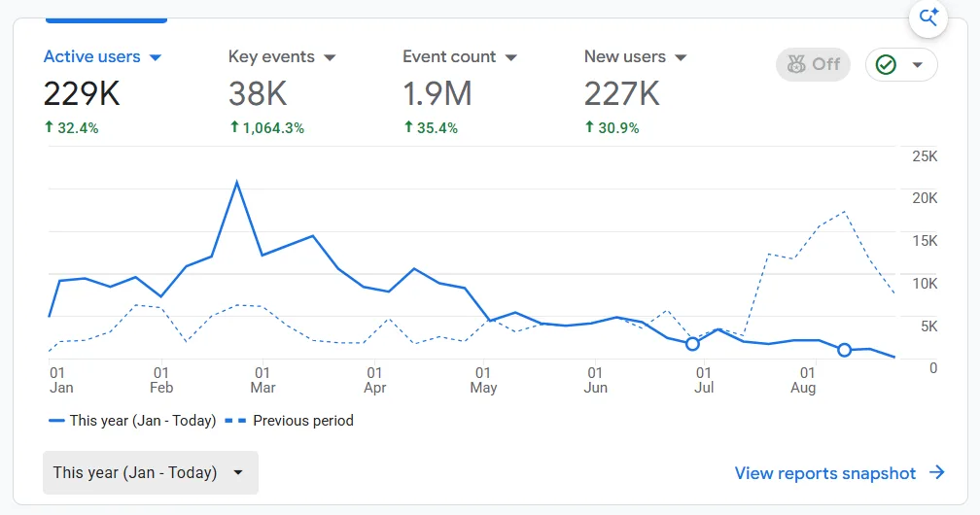Click the chart marker circle after 01 Aug
Image resolution: width=980 pixels, height=515 pixels.
pos(844,350)
